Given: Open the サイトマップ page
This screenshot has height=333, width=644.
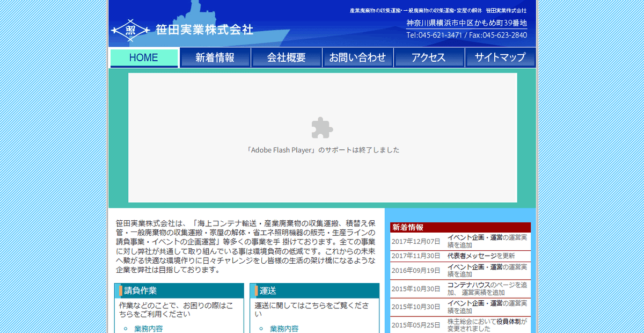Looking at the screenshot, I should (500, 57).
